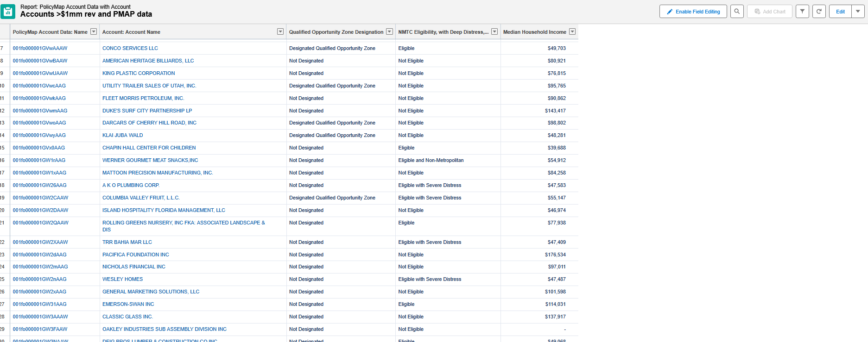
Task: Click the Edit report button
Action: tap(840, 12)
